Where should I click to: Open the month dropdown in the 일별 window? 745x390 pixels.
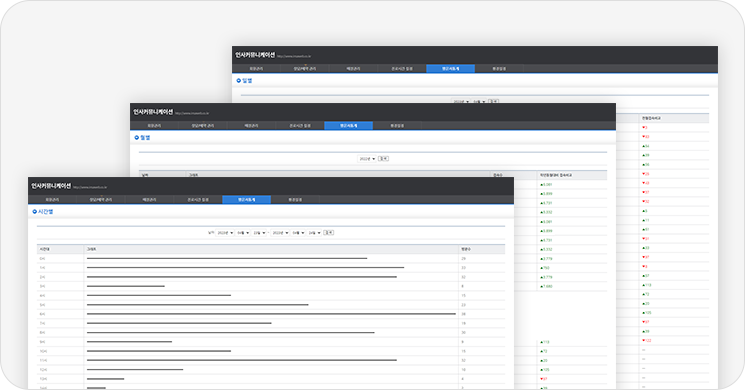point(479,101)
